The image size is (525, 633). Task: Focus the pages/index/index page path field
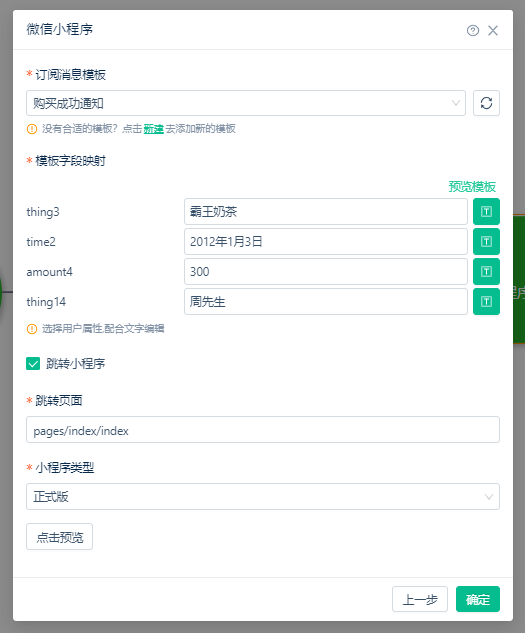pyautogui.click(x=263, y=430)
